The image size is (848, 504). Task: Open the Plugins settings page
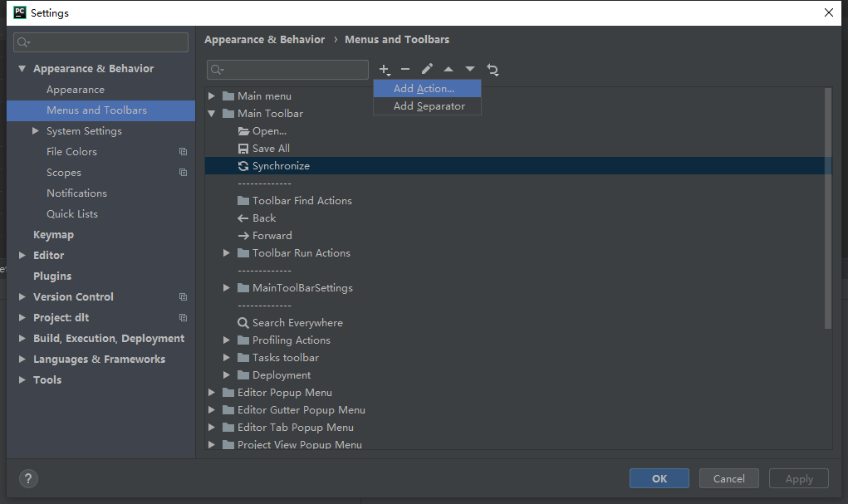pyautogui.click(x=52, y=276)
